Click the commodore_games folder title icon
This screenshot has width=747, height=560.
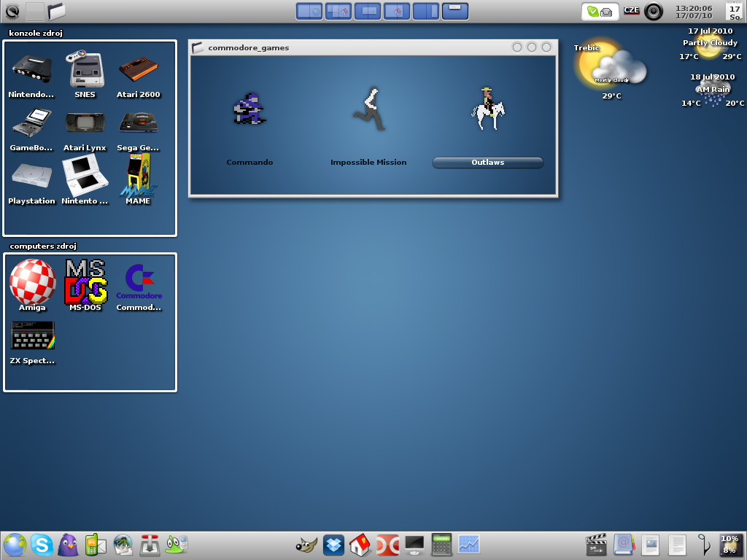point(198,47)
